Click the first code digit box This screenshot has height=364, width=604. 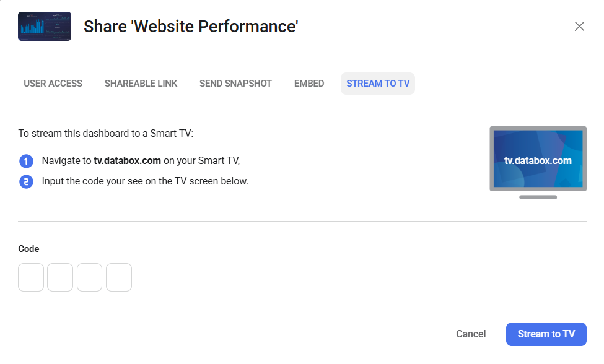tap(31, 277)
